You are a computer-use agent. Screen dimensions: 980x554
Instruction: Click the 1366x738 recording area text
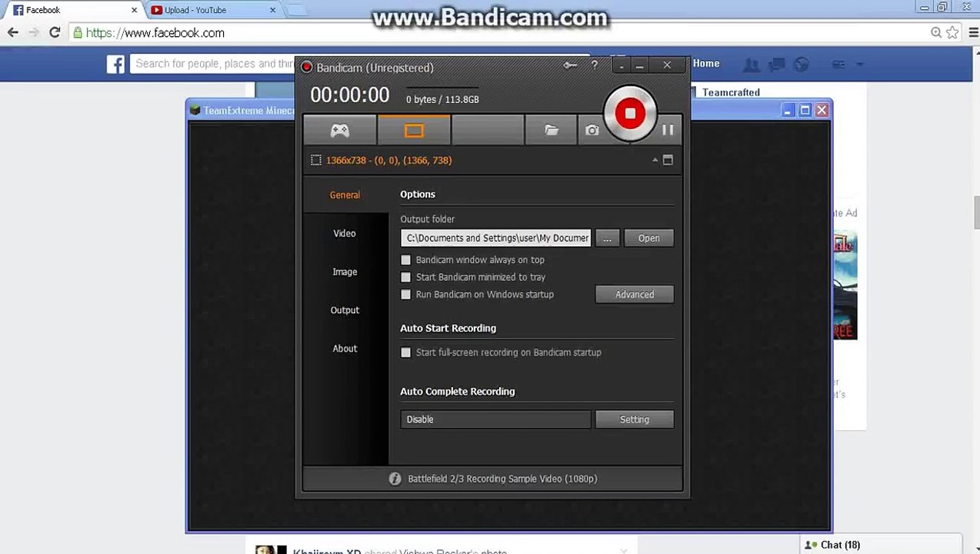(x=388, y=160)
